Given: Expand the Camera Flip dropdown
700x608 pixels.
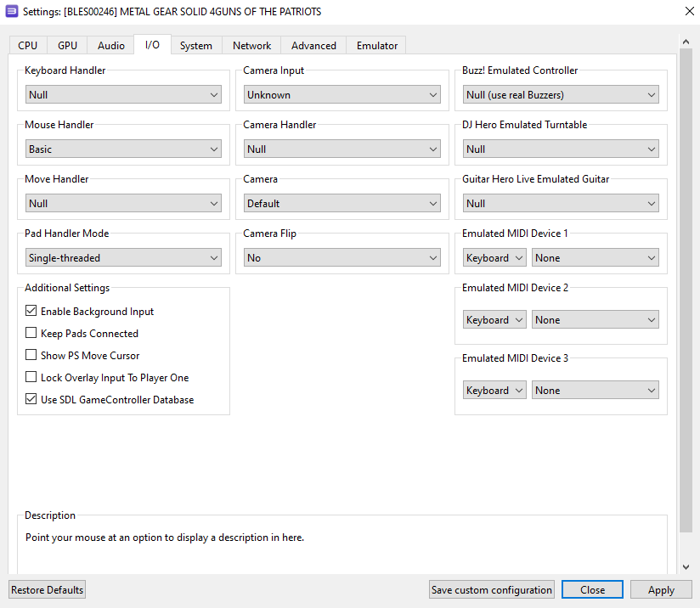Looking at the screenshot, I should 342,258.
